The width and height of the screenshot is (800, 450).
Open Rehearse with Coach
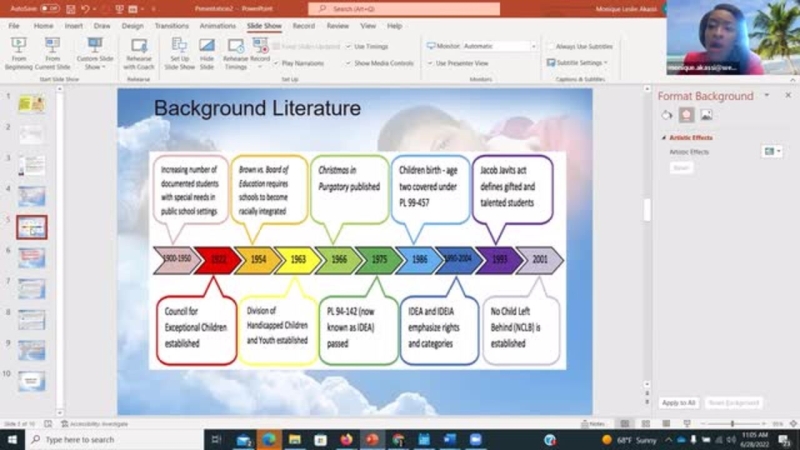[139, 52]
